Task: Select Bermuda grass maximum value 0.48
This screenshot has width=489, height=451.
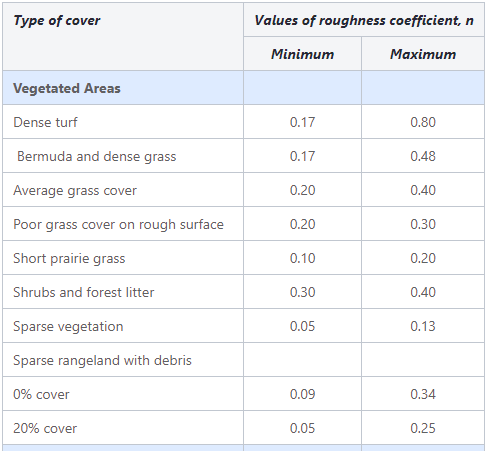Action: (x=423, y=156)
